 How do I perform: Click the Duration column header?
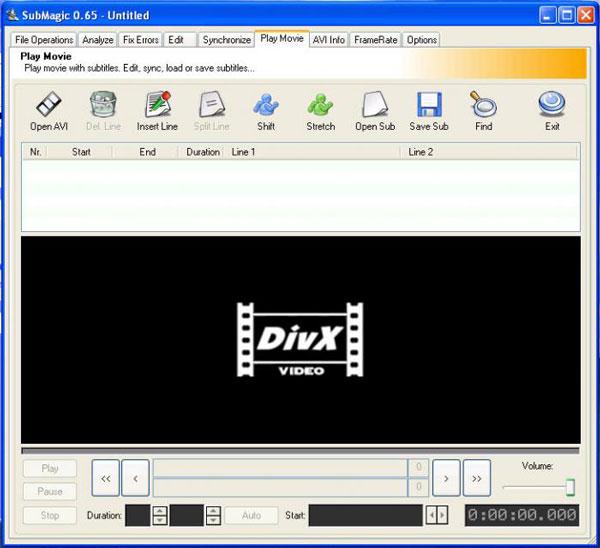click(202, 152)
